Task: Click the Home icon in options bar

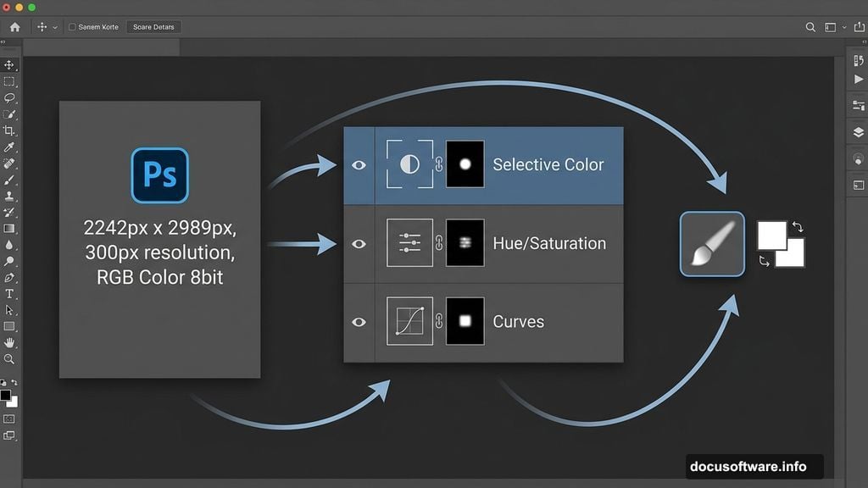Action: coord(14,27)
